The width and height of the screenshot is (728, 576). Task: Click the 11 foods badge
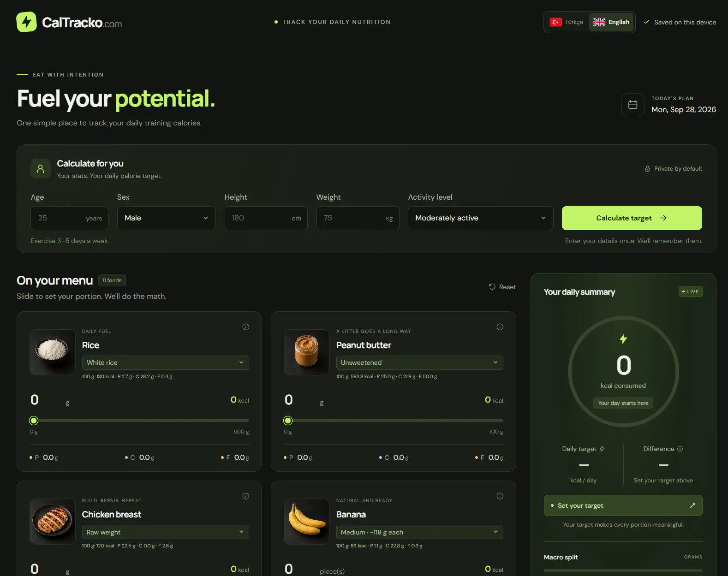pyautogui.click(x=112, y=280)
